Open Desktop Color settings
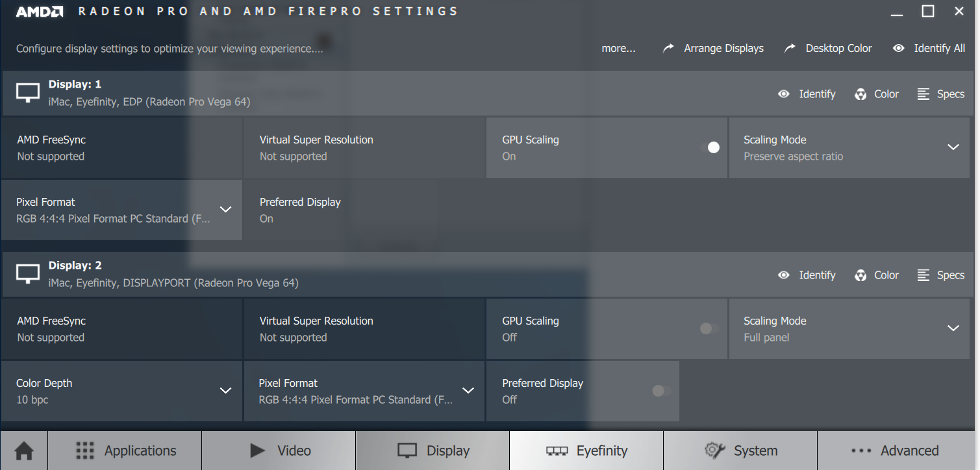This screenshot has height=470, width=980. pos(828,49)
